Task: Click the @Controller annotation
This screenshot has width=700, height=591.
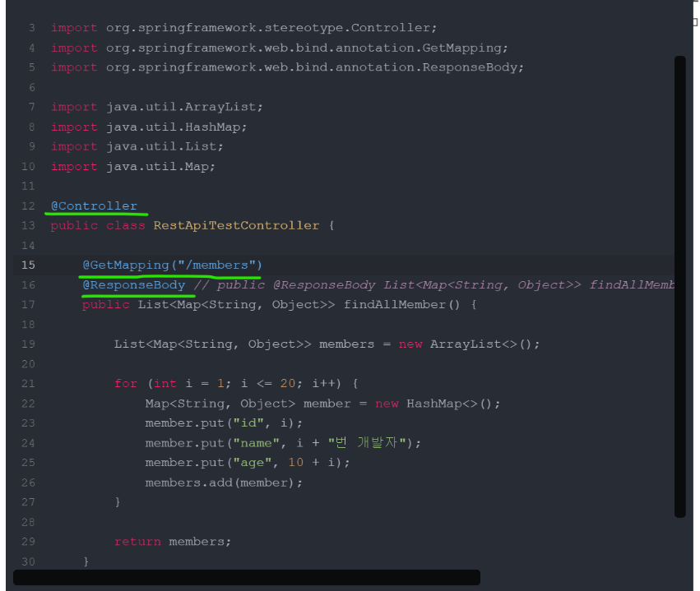Action: [x=94, y=205]
